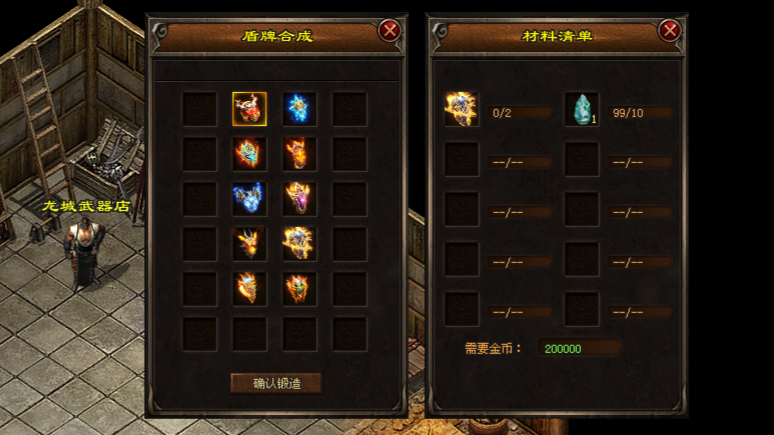Pick the flaming feather-shaped shield icon
Image resolution: width=774 pixels, height=435 pixels.
(x=249, y=289)
